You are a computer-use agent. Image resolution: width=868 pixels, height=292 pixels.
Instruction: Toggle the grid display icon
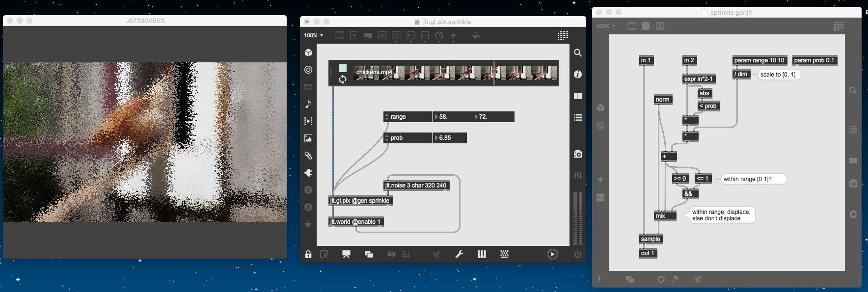tap(406, 254)
